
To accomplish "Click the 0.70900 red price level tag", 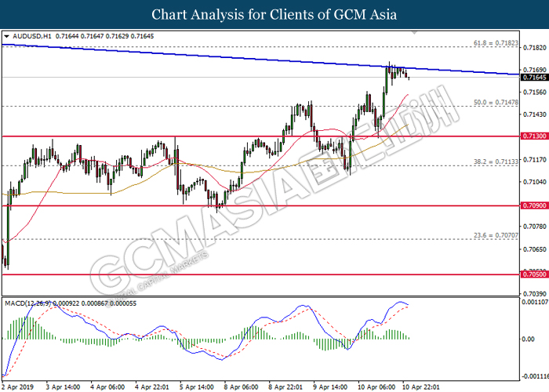I will 534,205.
